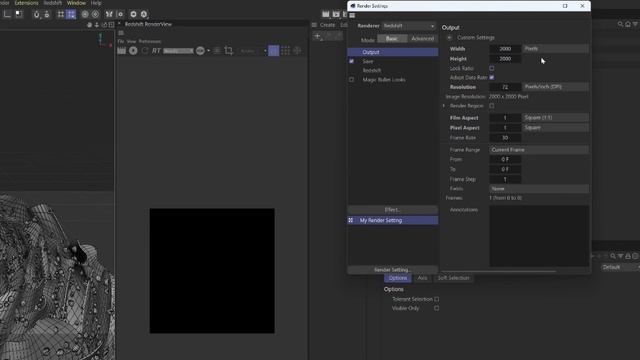
Task: Toggle the grid workplane icon in main toolbar
Action: (x=61, y=14)
